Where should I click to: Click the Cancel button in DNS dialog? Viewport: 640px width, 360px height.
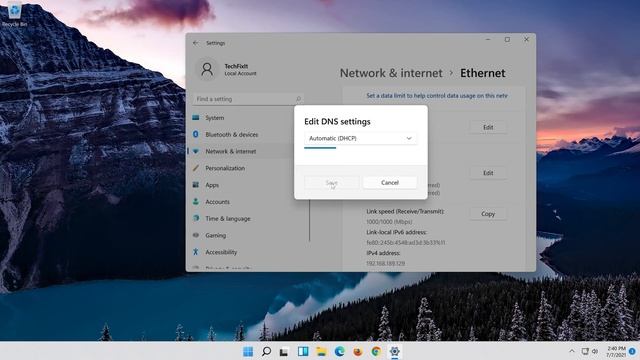click(390, 182)
